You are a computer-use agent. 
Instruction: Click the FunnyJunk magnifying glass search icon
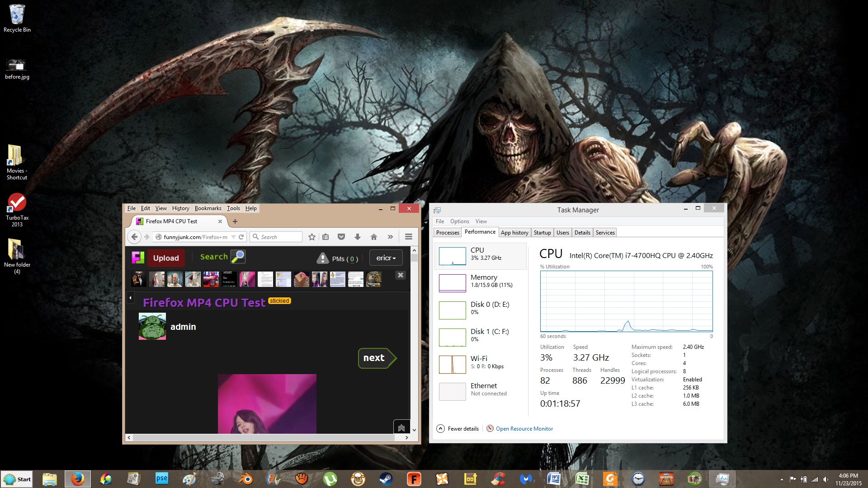coord(238,257)
